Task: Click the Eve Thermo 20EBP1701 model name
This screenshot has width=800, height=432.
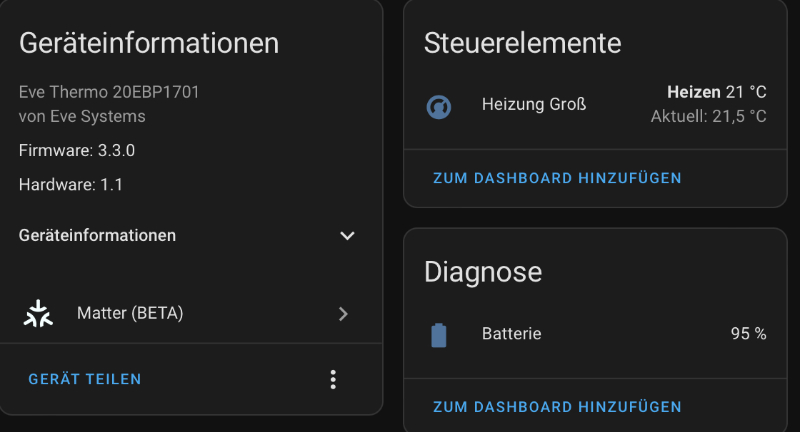Action: (110, 92)
